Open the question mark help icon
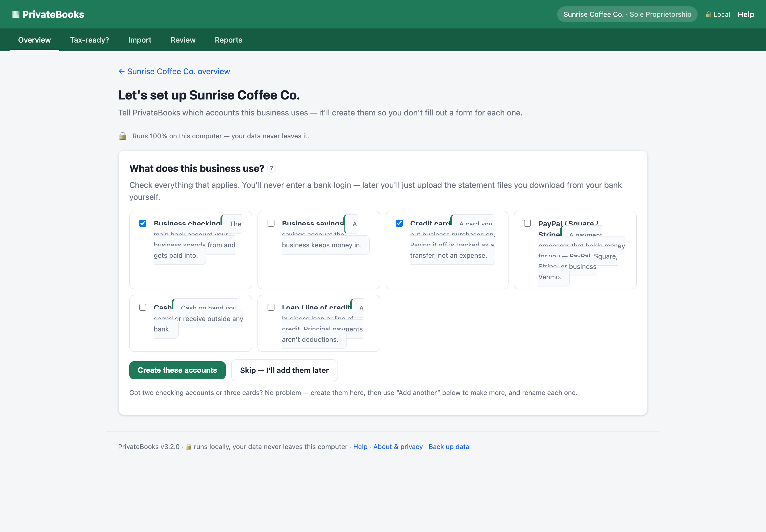This screenshot has width=766, height=532. click(x=272, y=169)
